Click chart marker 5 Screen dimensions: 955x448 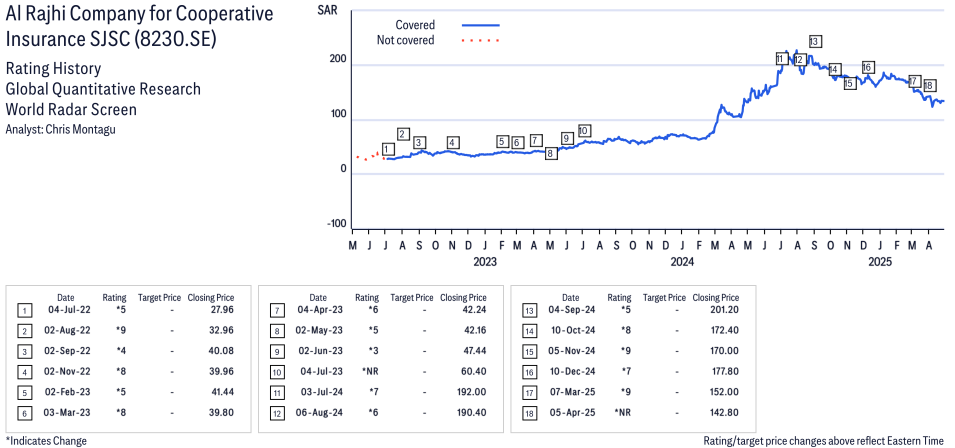tap(502, 142)
